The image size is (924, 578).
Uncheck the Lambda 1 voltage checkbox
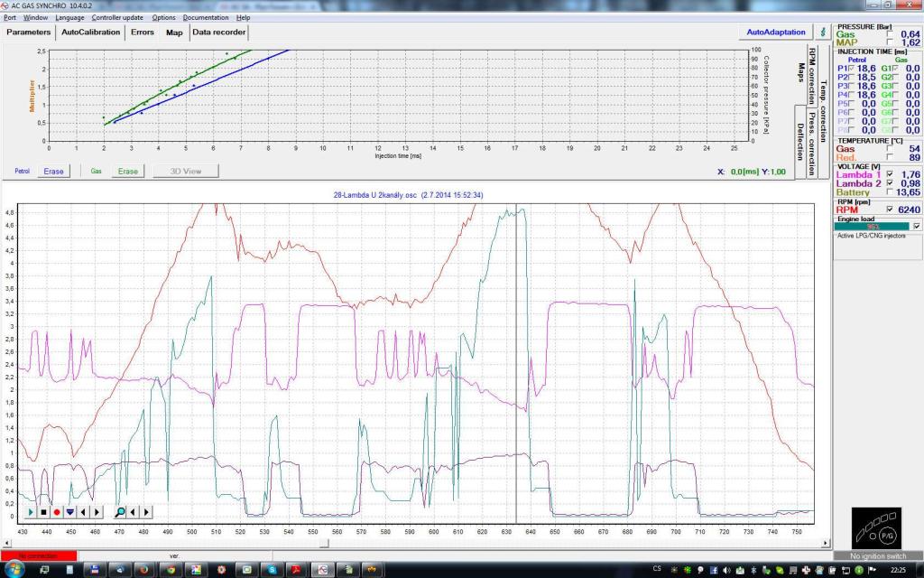coord(892,174)
